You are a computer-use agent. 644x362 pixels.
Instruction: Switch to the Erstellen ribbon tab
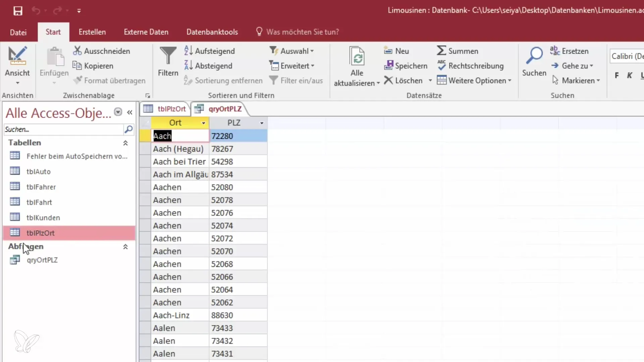(92, 32)
